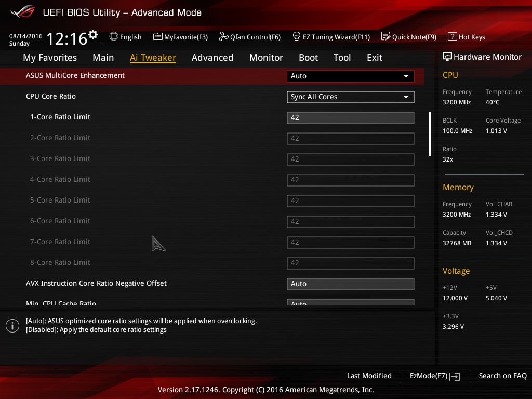The width and height of the screenshot is (532, 399).
Task: Click the EZ Tuning Wizard bulb icon
Action: click(x=296, y=36)
